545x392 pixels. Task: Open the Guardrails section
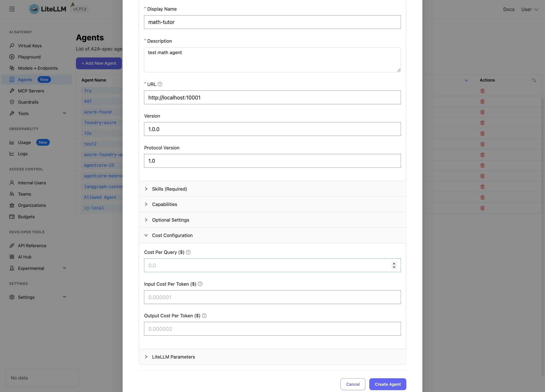(28, 102)
